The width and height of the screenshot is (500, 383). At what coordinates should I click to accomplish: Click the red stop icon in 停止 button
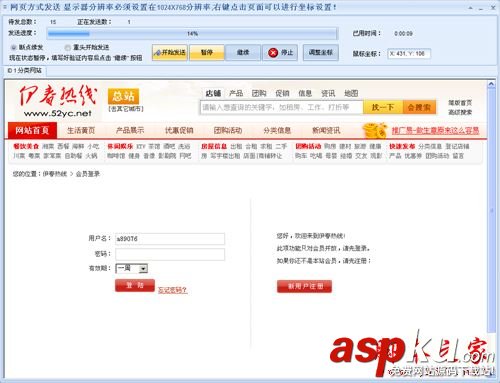coord(273,53)
